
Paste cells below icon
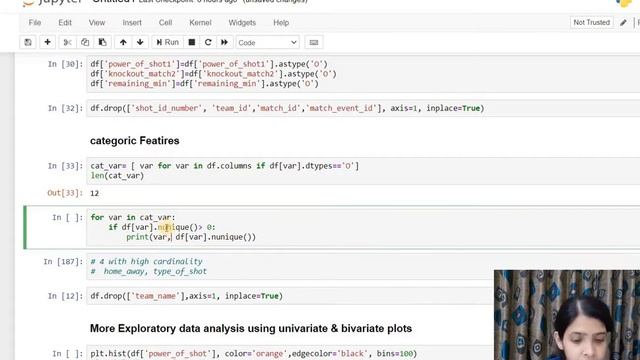pos(102,42)
